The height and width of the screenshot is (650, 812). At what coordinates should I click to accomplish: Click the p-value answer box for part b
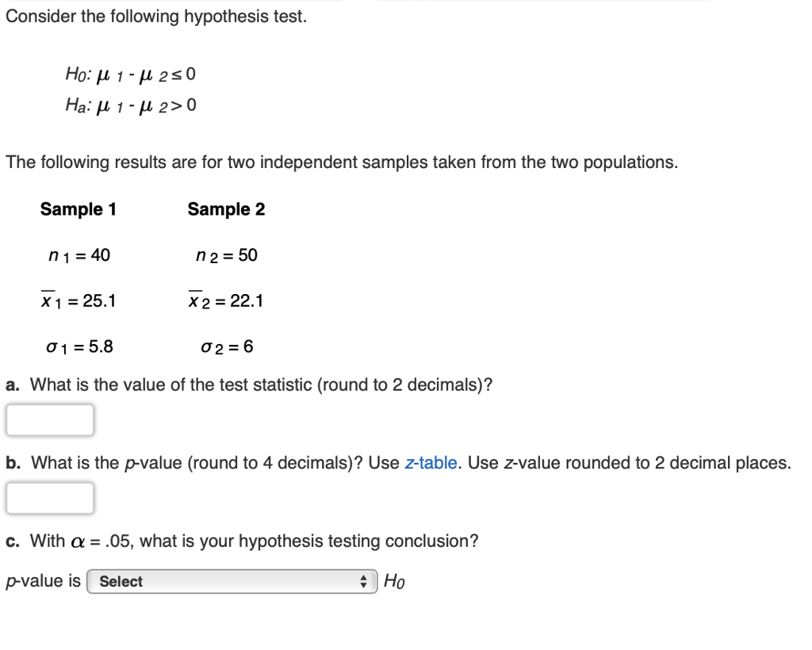(x=49, y=498)
